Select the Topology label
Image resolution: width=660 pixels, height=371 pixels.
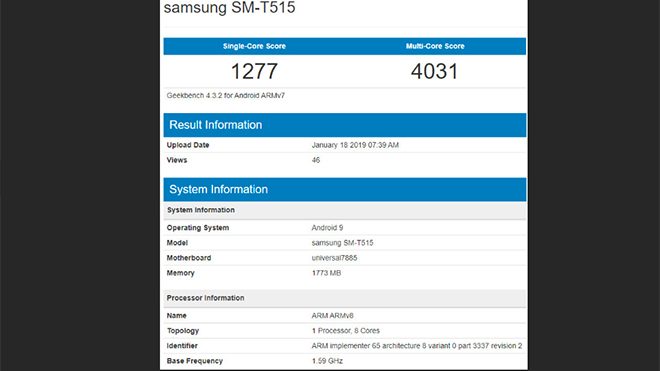183,331
